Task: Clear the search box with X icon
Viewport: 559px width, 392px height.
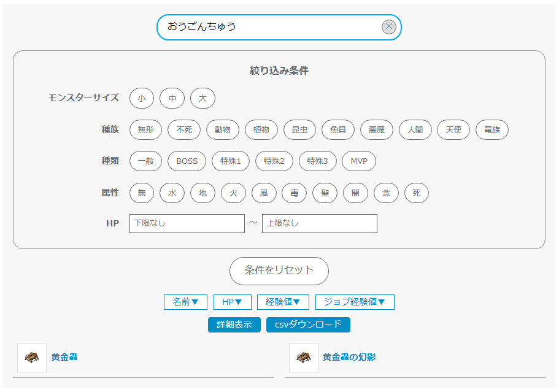Action: coord(389,27)
